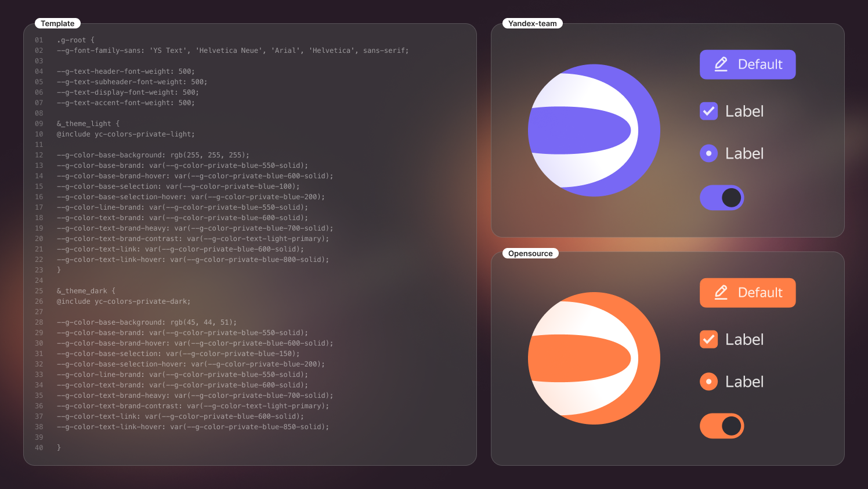The height and width of the screenshot is (489, 868).
Task: Click the orange sphere logo in Opensource panel
Action: [x=594, y=358]
